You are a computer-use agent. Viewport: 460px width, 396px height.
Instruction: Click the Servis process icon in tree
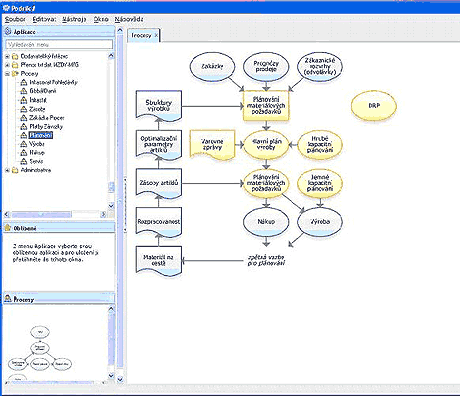23,161
